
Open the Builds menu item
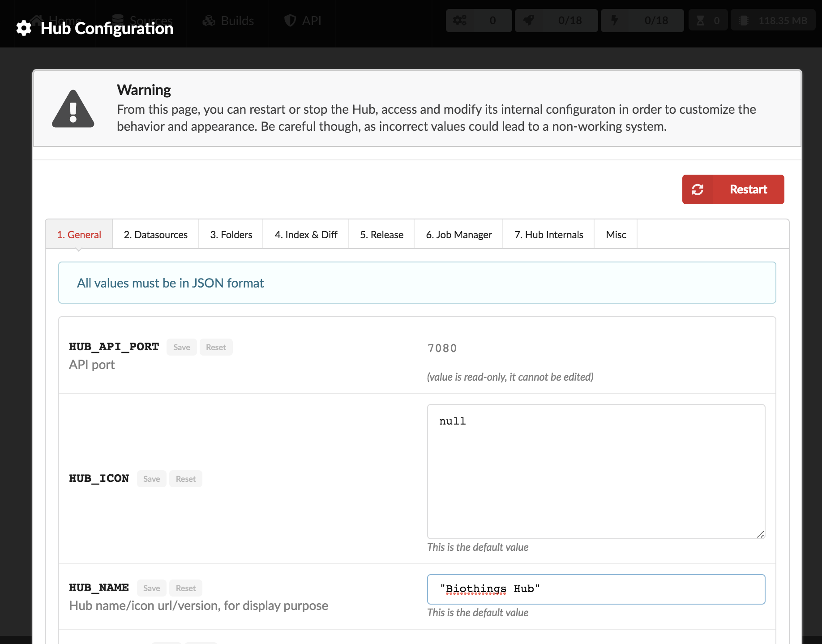[228, 21]
